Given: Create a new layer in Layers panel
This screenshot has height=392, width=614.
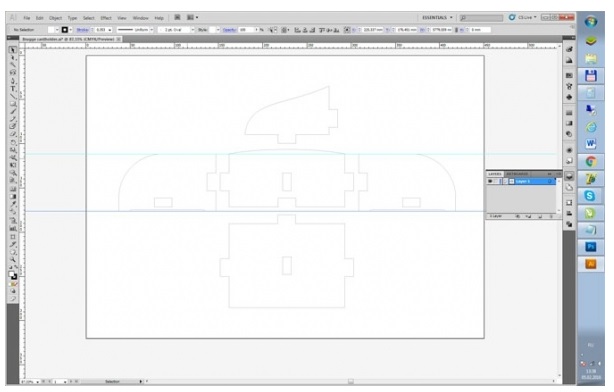Looking at the screenshot, I should pyautogui.click(x=540, y=216).
